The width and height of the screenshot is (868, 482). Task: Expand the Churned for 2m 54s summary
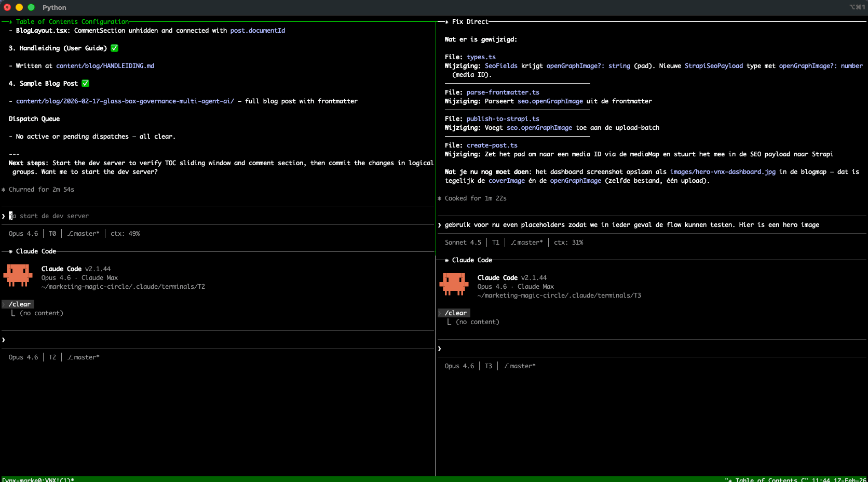coord(38,189)
